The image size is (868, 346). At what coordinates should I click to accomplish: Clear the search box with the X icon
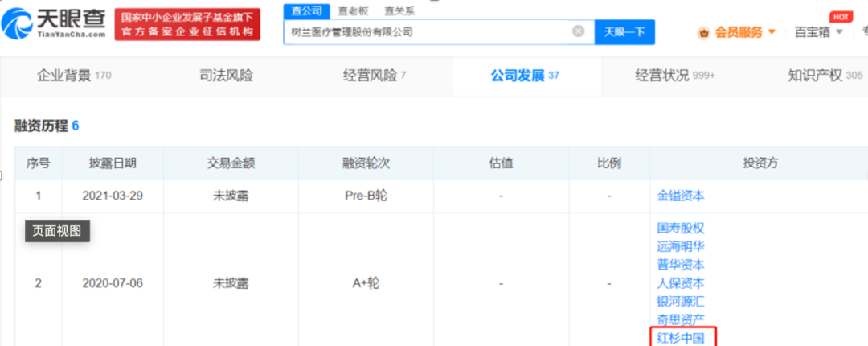(x=578, y=31)
